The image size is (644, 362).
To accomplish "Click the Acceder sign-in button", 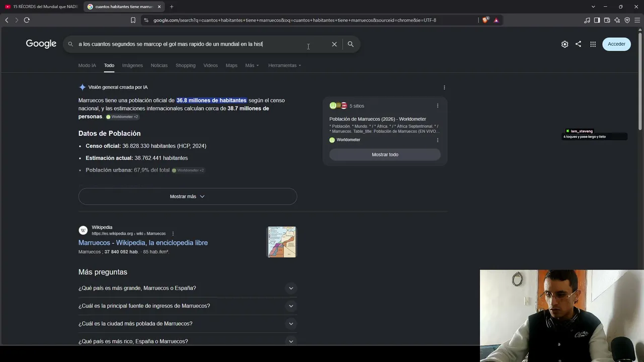I will coord(616,44).
